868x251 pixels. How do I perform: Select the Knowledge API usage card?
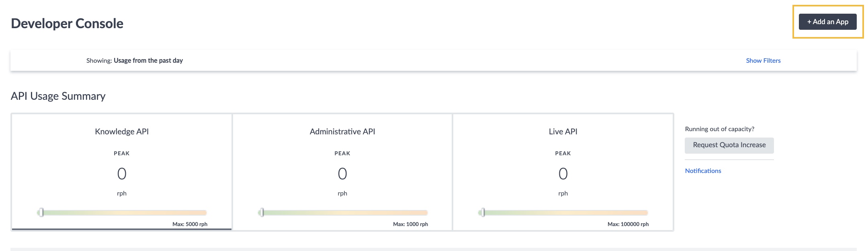click(122, 172)
